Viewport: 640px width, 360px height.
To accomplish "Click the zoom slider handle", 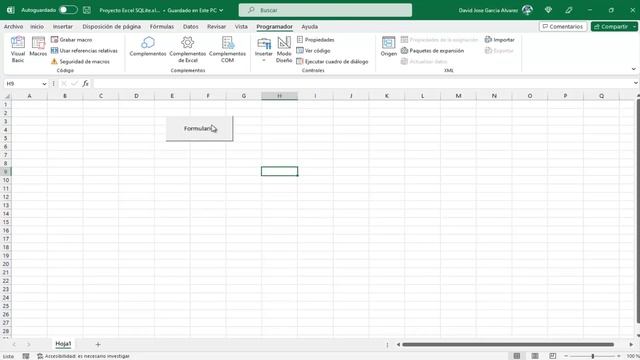I will [593, 356].
